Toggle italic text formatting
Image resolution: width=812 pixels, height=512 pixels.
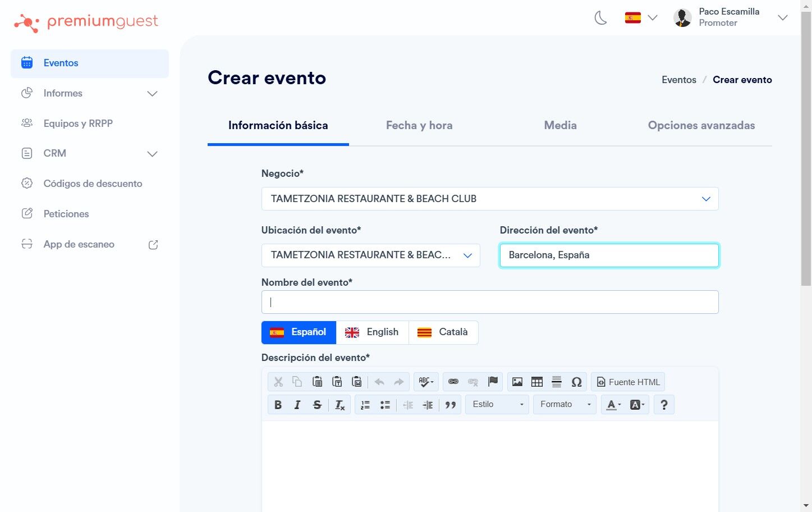point(297,405)
